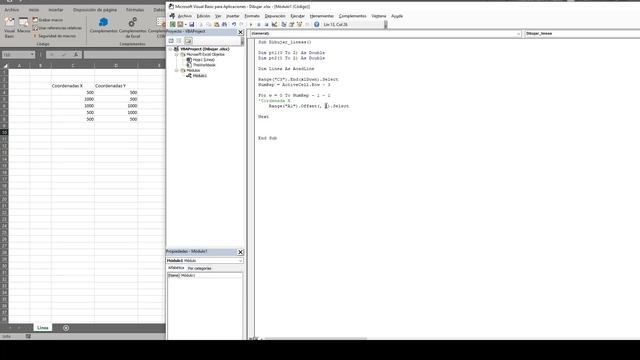This screenshot has width=640, height=360.
Task: Open Disposición de página tab in Excel
Action: click(x=95, y=9)
